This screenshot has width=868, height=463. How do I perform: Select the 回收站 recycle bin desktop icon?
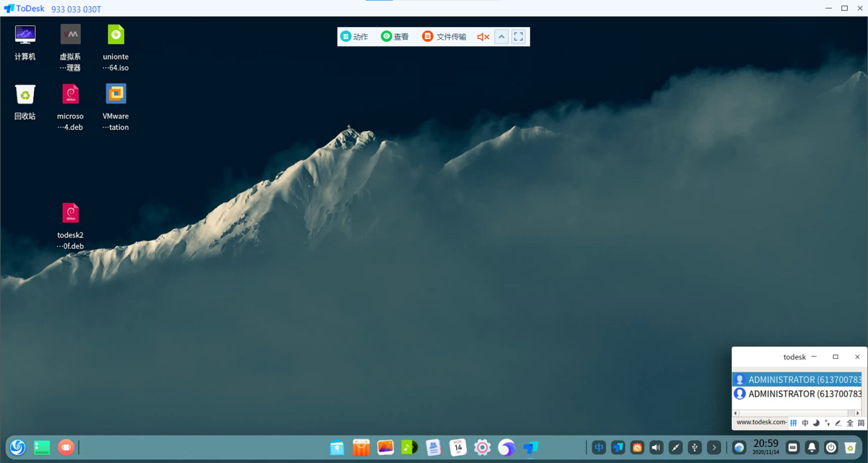[25, 103]
